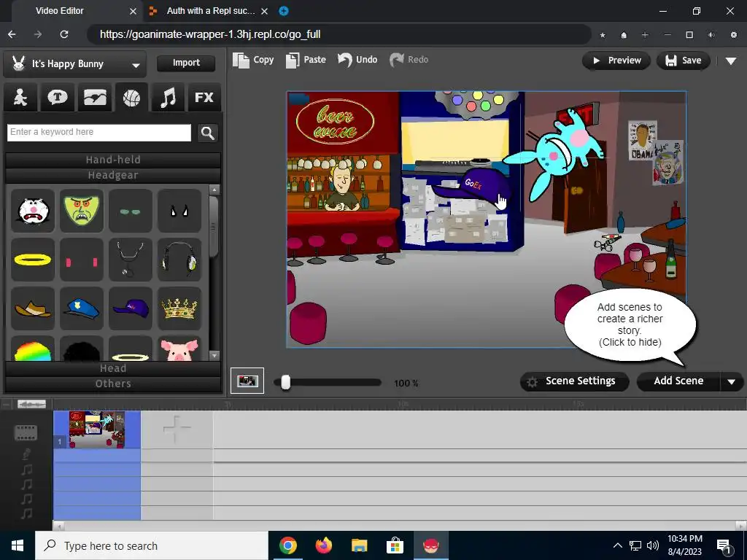This screenshot has height=560, width=747.
Task: Select the white fangs prop
Action: tap(179, 211)
